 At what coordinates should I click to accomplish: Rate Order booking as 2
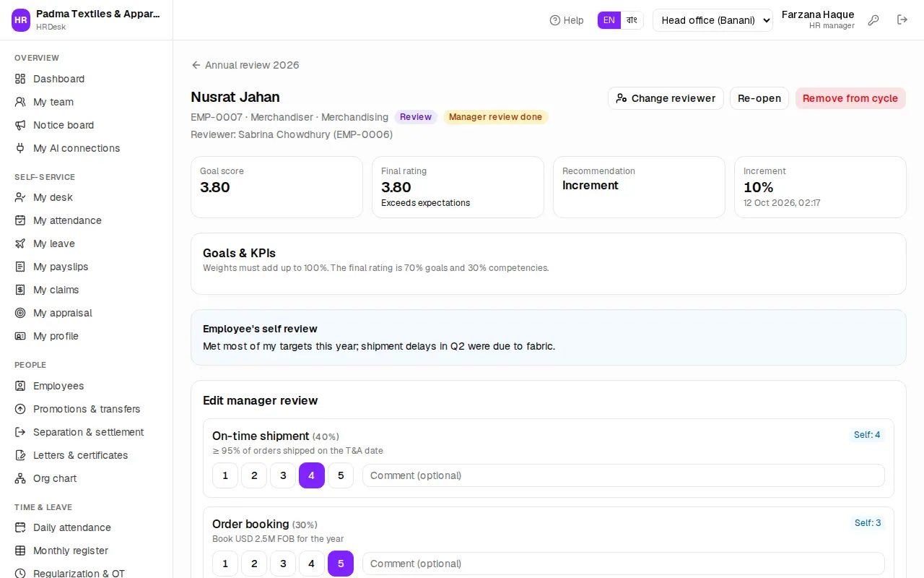[254, 564]
